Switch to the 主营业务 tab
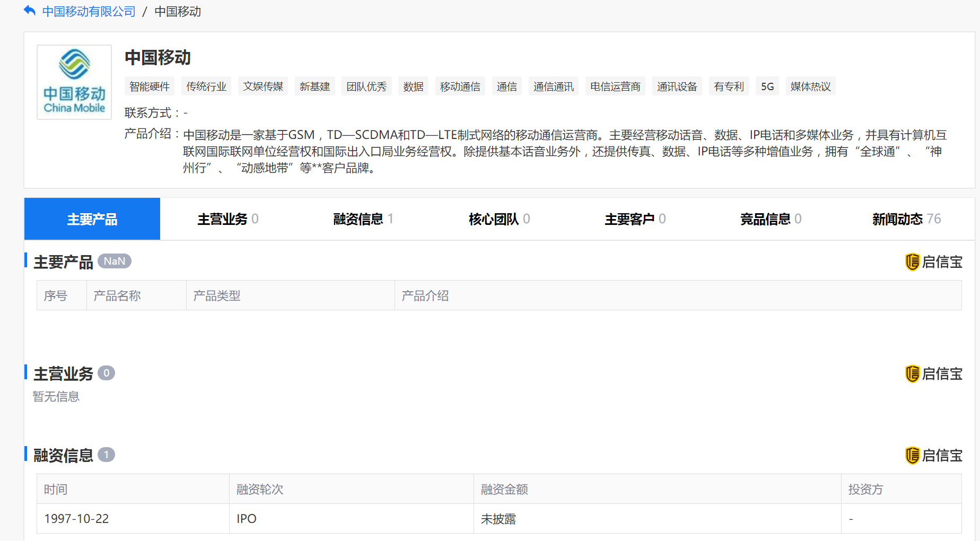This screenshot has height=541, width=980. (228, 219)
